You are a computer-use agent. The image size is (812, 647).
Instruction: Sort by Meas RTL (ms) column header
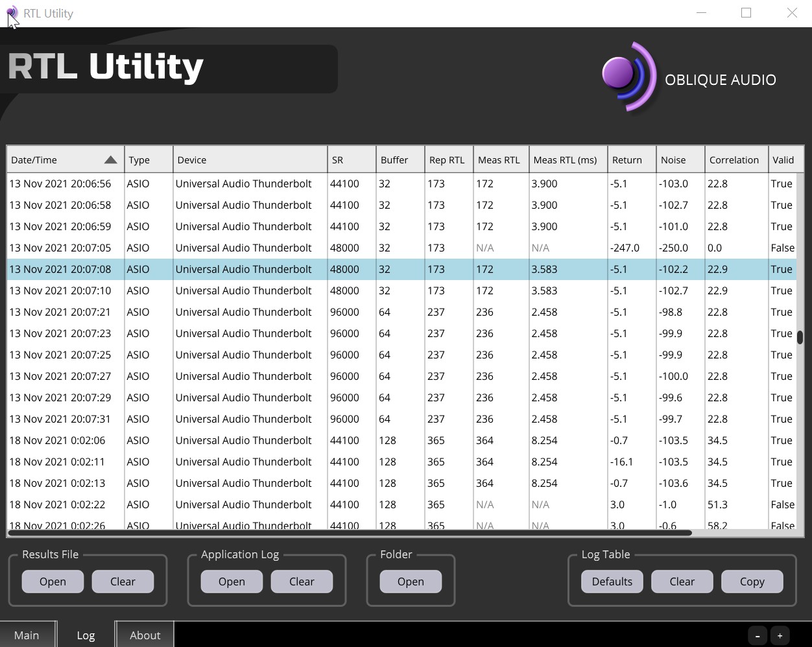point(568,159)
